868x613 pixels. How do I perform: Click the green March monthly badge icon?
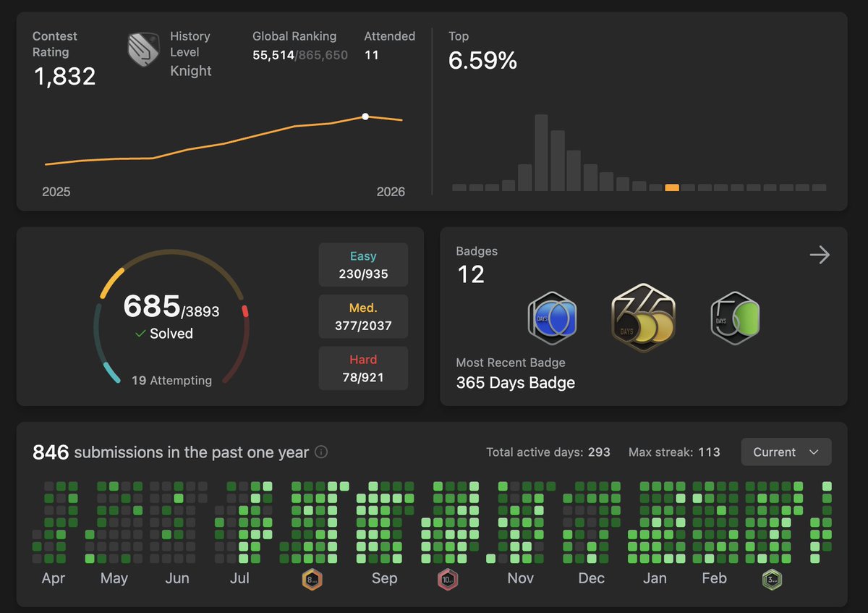tap(772, 579)
